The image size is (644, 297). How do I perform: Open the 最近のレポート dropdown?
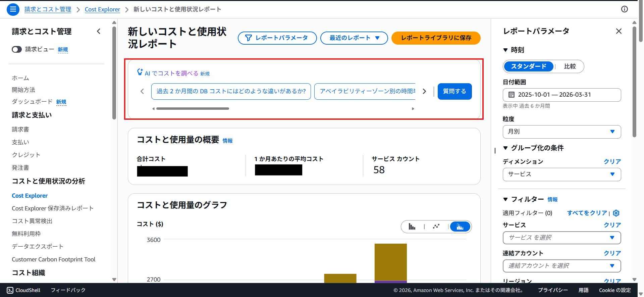point(354,38)
